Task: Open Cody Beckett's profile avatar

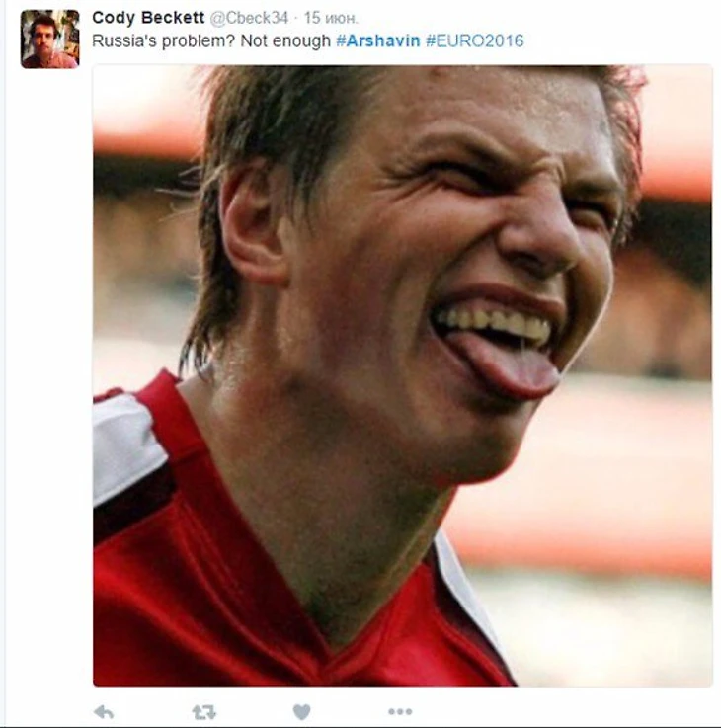Action: point(49,40)
